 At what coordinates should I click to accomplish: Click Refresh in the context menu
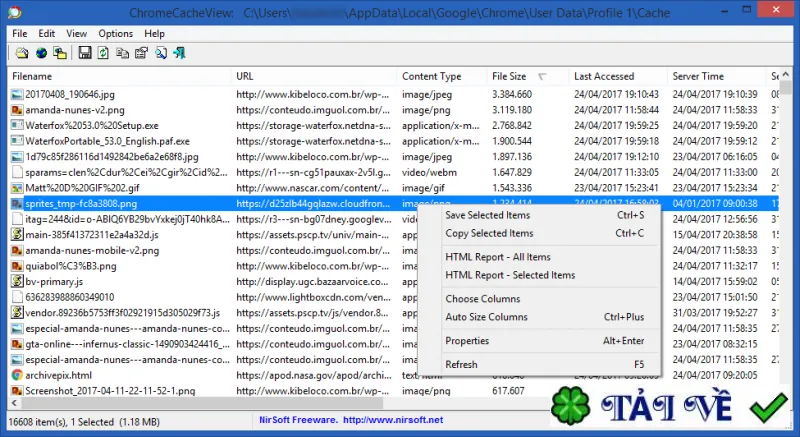point(539,365)
